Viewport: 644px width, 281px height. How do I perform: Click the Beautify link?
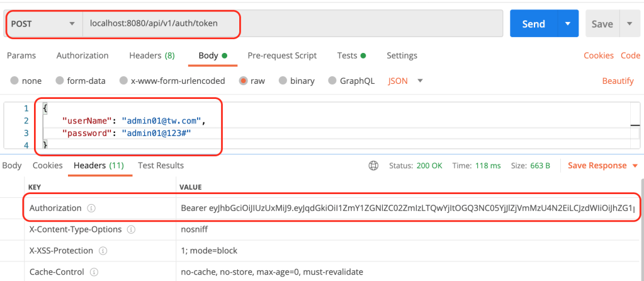[x=618, y=81]
